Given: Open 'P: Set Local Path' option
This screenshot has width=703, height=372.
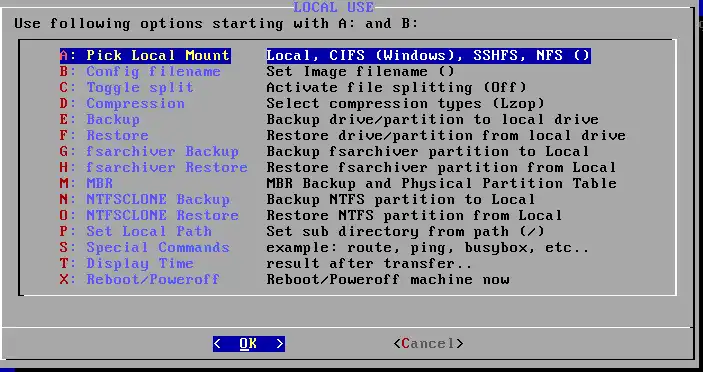Looking at the screenshot, I should [136, 231].
